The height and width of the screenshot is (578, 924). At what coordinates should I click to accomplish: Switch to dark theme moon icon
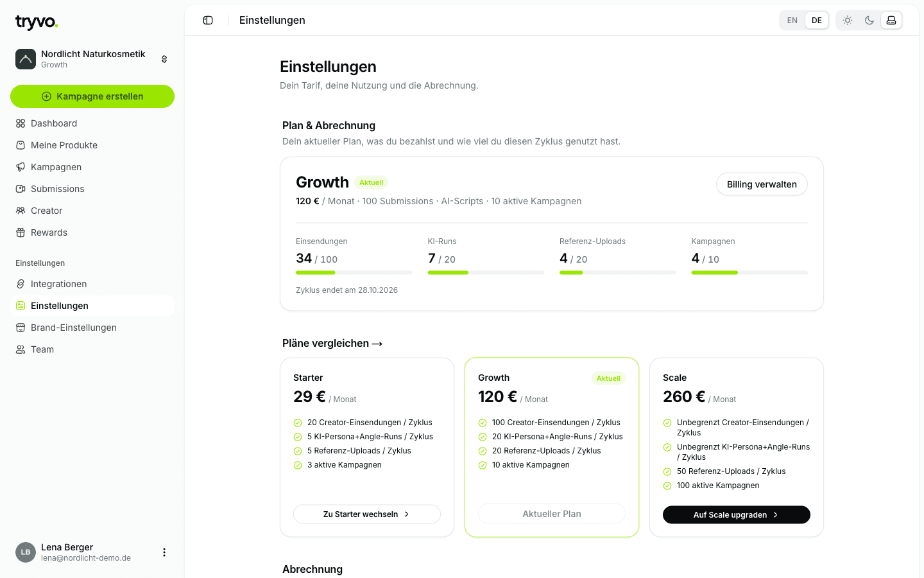pos(869,21)
